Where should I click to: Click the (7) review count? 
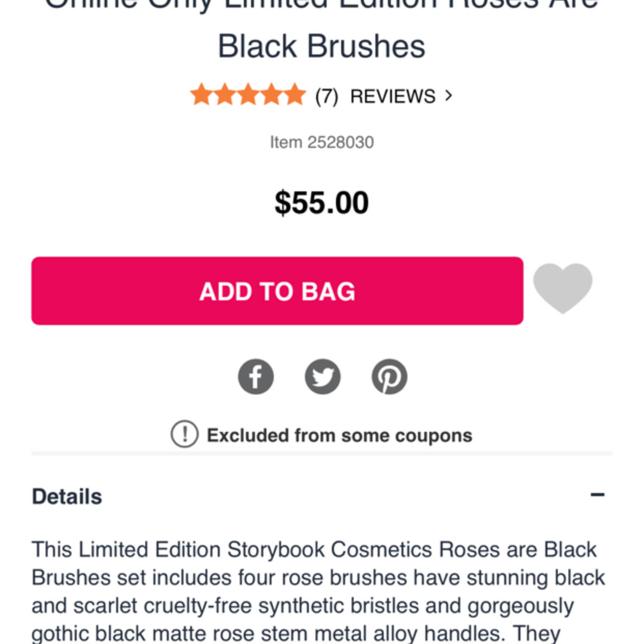327,96
